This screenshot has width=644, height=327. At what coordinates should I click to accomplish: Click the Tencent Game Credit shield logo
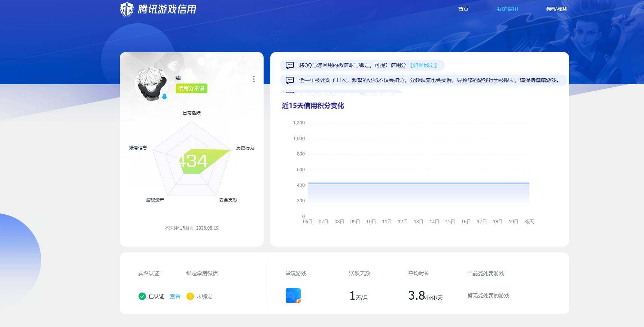click(x=127, y=9)
